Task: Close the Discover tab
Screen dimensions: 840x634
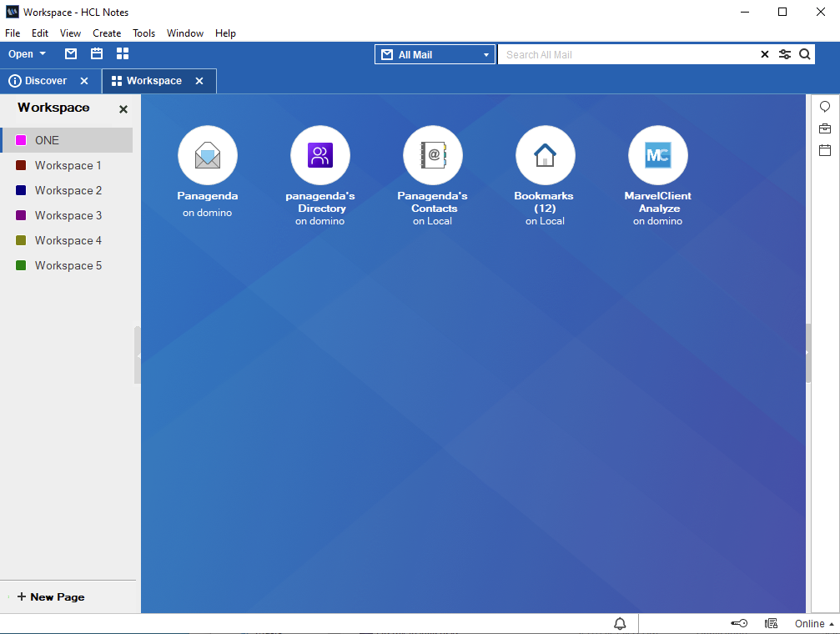Action: tap(84, 81)
